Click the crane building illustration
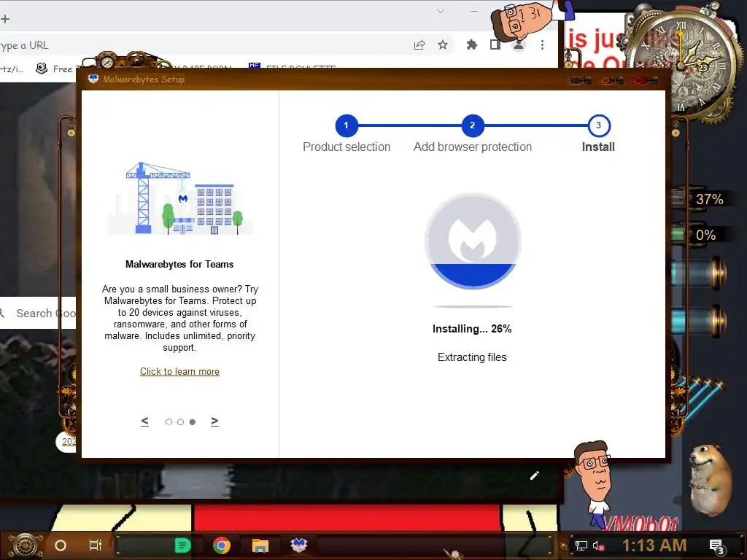The width and height of the screenshot is (747, 560). point(179,198)
